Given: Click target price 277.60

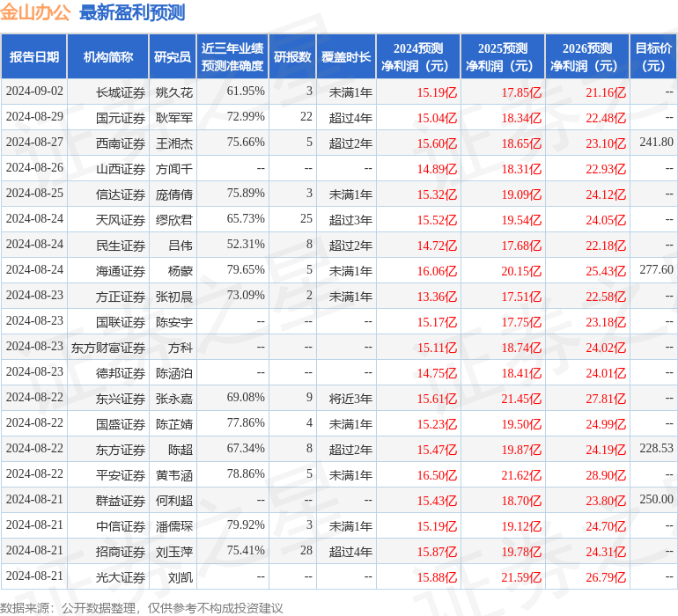Looking at the screenshot, I should tap(656, 270).
